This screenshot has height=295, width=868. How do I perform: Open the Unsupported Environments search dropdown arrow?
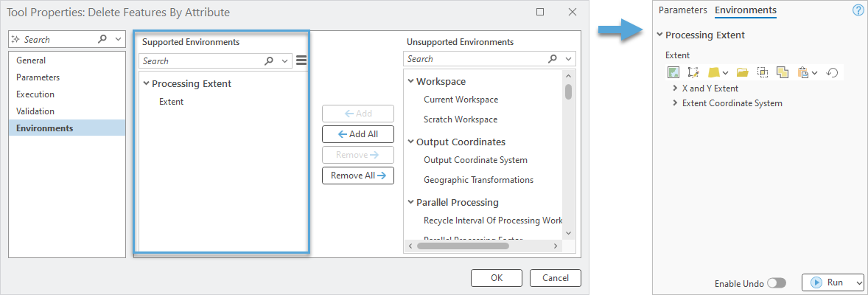tap(568, 59)
